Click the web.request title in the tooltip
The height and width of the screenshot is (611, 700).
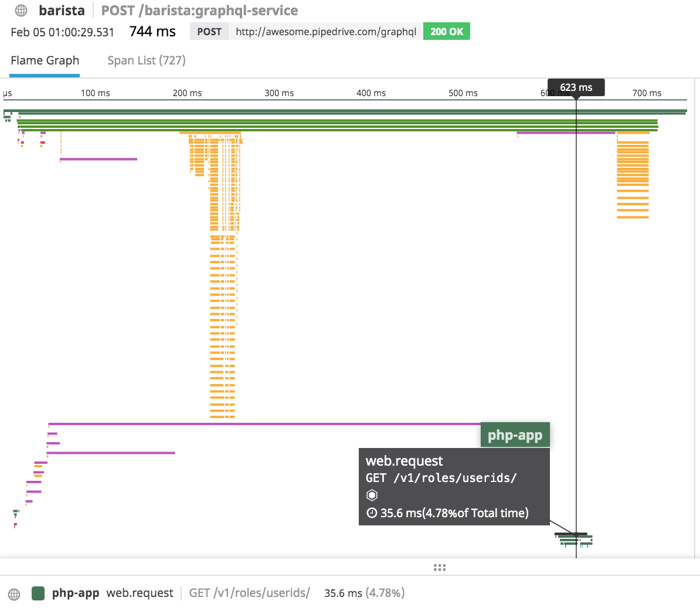tap(404, 460)
